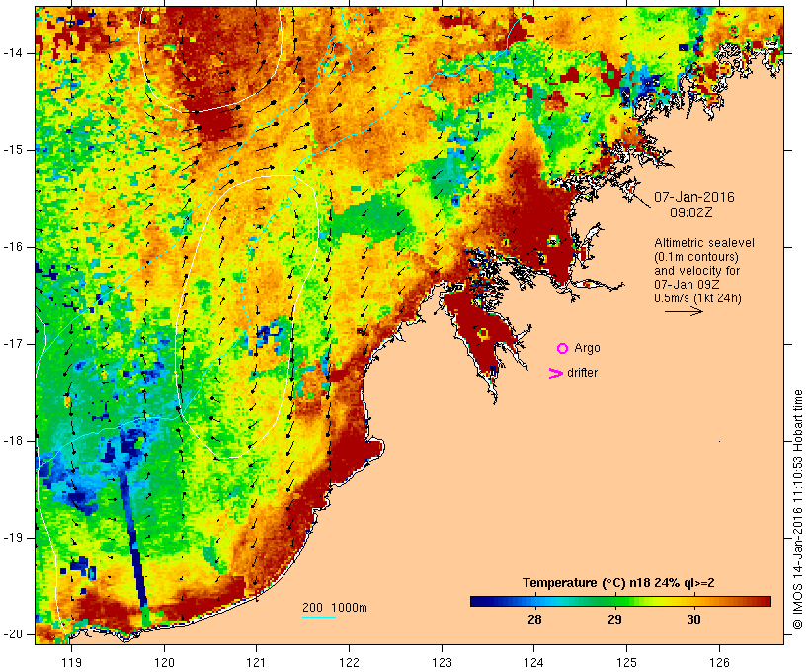
Task: Click longitude label '119' on the axis
Action: coord(71,662)
